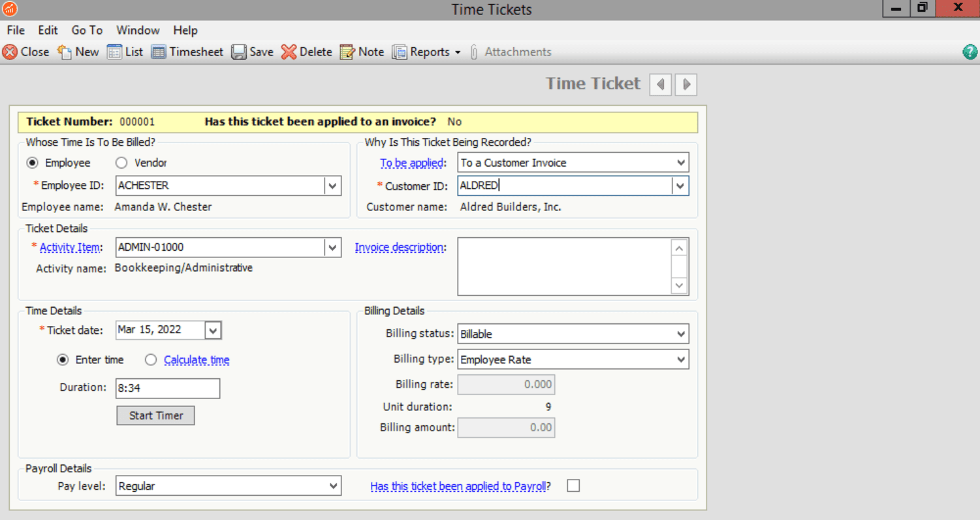Open the Reports toolbar menu

[x=426, y=52]
